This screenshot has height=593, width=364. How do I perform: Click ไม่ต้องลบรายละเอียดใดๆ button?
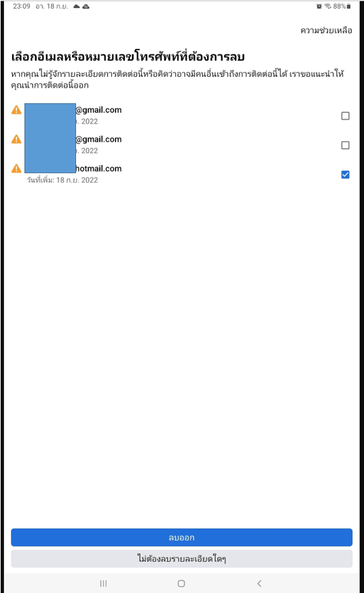pyautogui.click(x=181, y=558)
